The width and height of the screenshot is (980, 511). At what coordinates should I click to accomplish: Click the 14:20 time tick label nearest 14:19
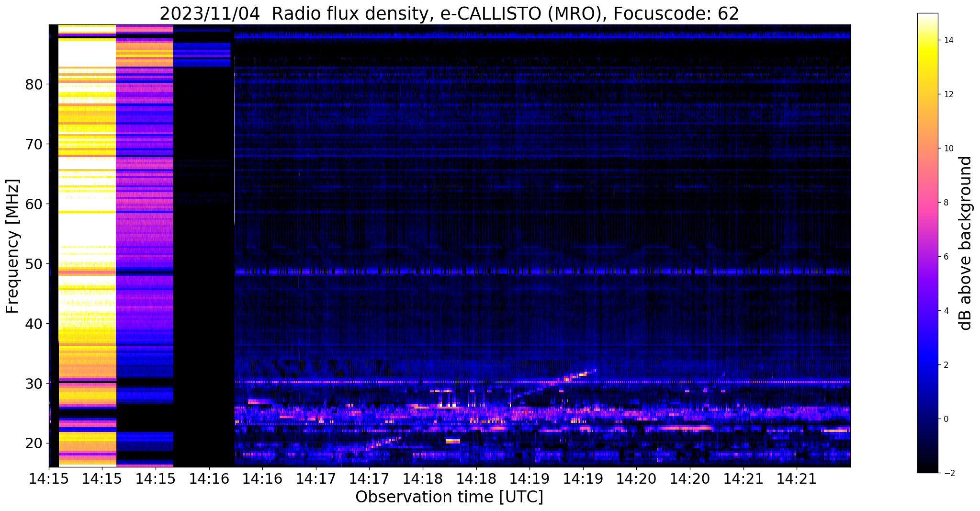coord(636,478)
